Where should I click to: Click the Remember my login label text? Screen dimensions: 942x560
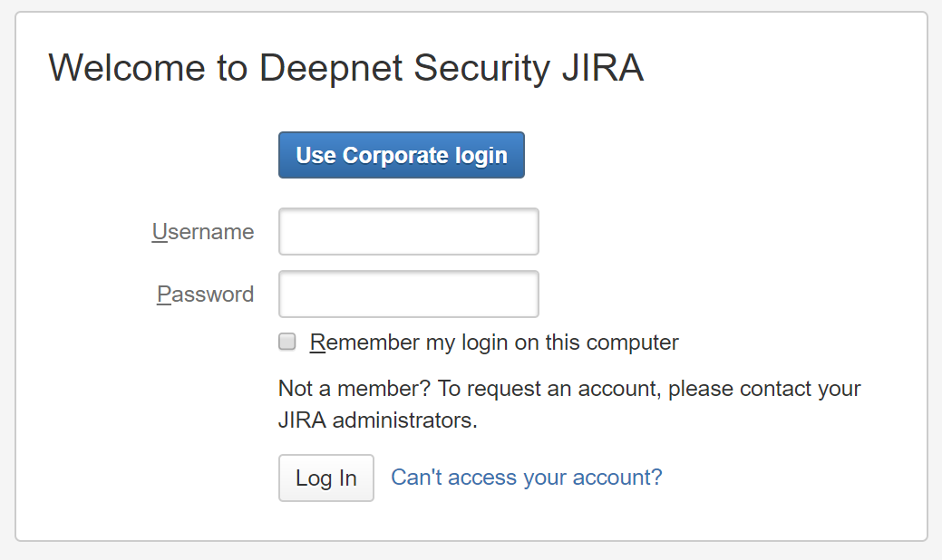[494, 343]
